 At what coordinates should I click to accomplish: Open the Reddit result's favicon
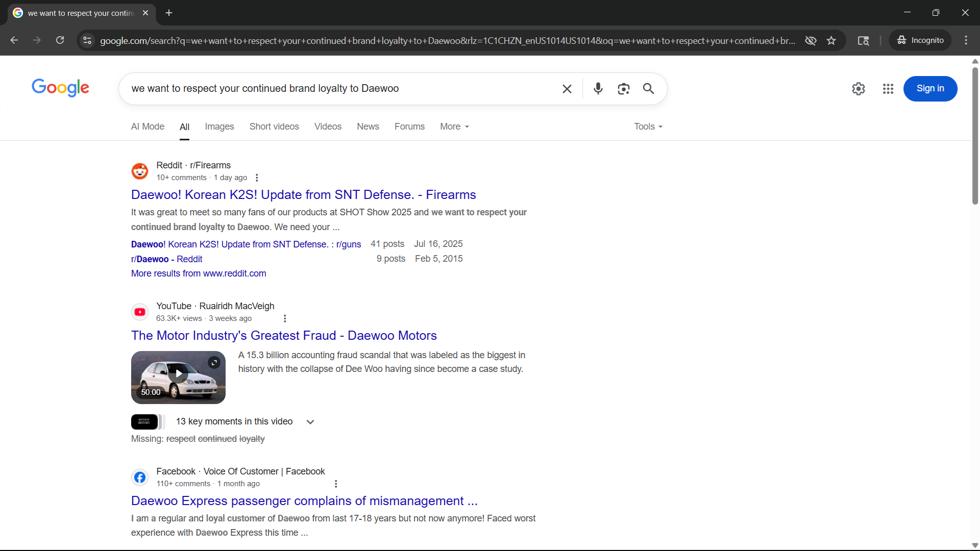point(140,171)
